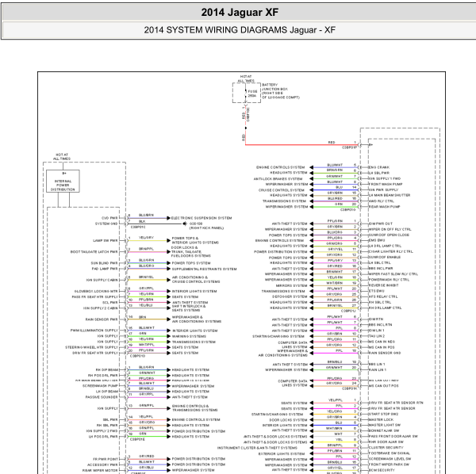Click the 'SCREENWASH LEVEL SW' pin label

tap(390, 459)
